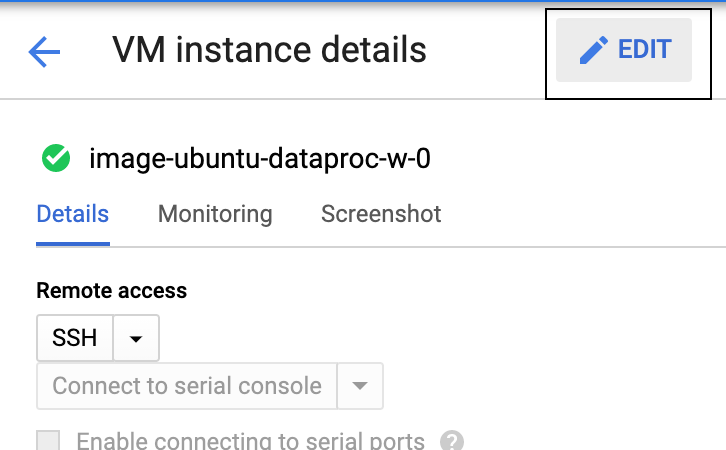This screenshot has width=726, height=450.
Task: Open help for serial ports option
Action: click(452, 440)
